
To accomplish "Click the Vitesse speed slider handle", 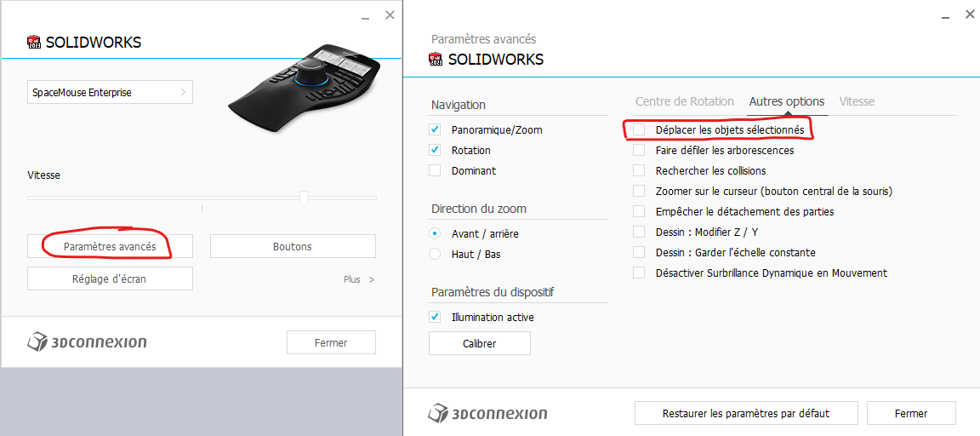I will pyautogui.click(x=304, y=198).
